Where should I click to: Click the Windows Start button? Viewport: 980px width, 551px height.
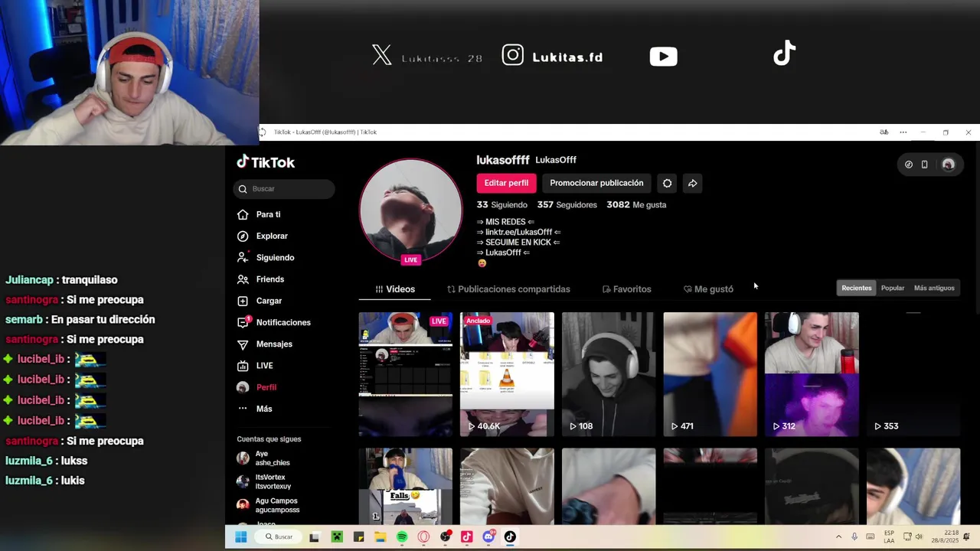pyautogui.click(x=240, y=537)
